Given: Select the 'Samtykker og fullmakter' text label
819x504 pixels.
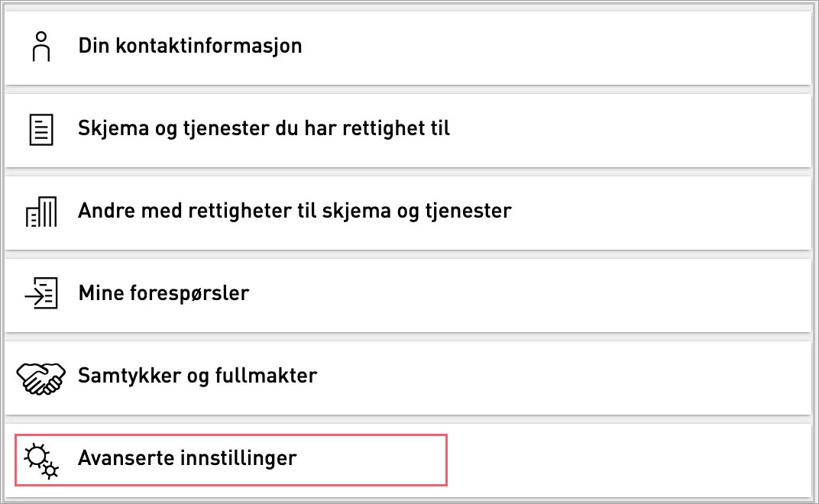Looking at the screenshot, I should [197, 376].
